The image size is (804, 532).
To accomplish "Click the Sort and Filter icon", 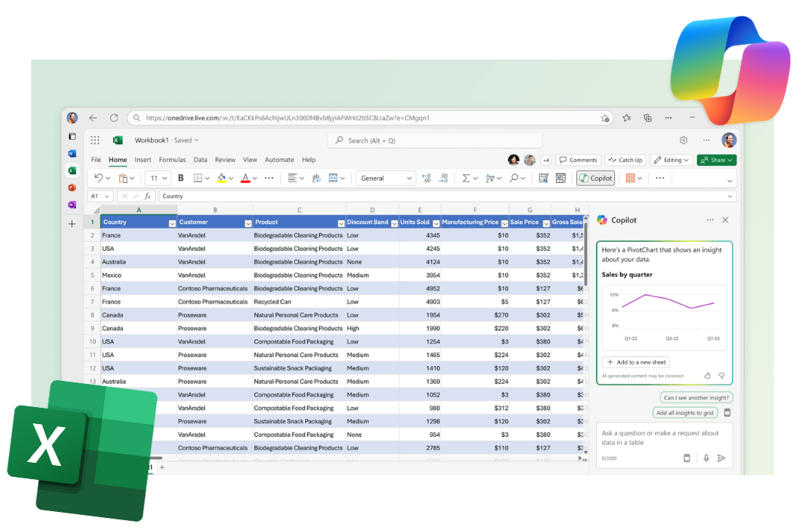I will [490, 178].
